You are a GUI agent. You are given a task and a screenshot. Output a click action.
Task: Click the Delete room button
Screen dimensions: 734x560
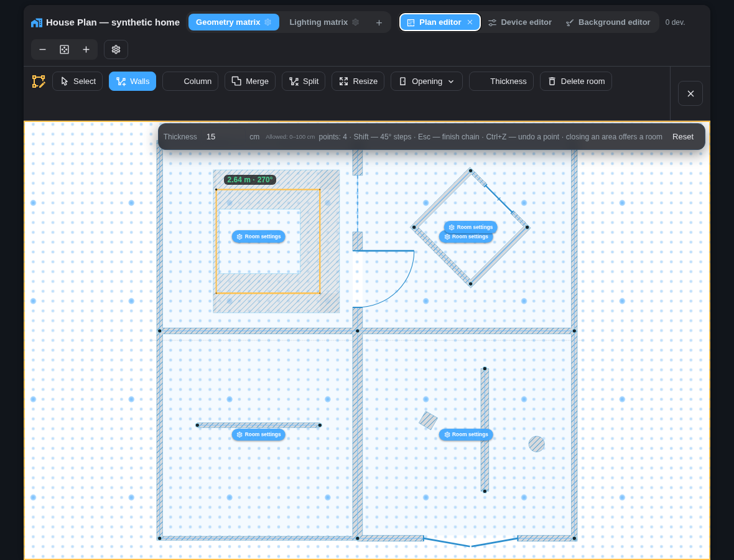click(576, 82)
